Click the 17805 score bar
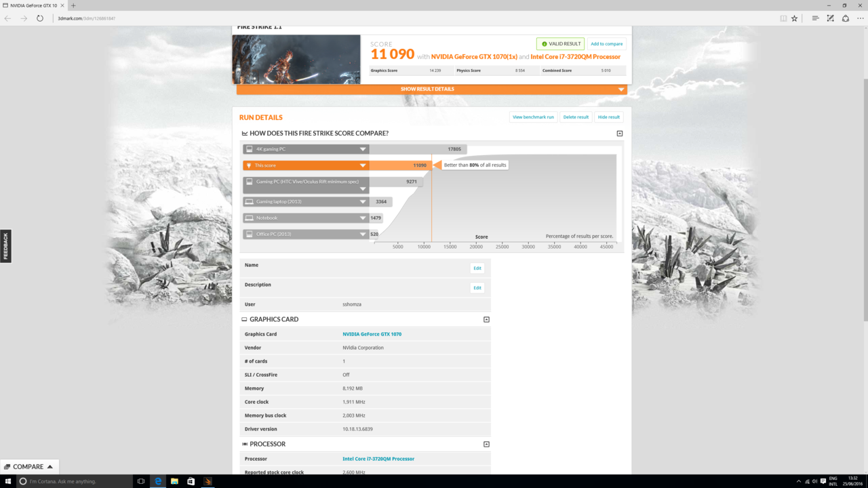Viewport: 868px width, 488px height. (x=418, y=149)
